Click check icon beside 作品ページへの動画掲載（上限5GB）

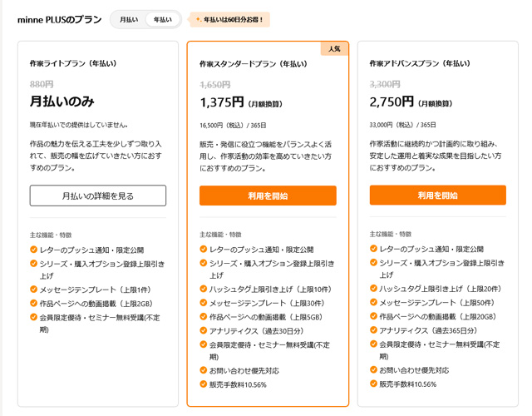click(203, 317)
